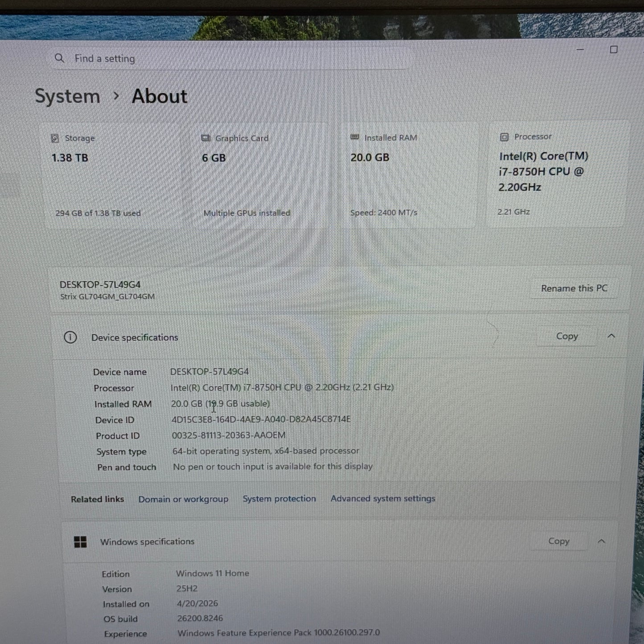
Task: Select the 20.0 GB (19.9 GB usable) value
Action: (x=221, y=404)
